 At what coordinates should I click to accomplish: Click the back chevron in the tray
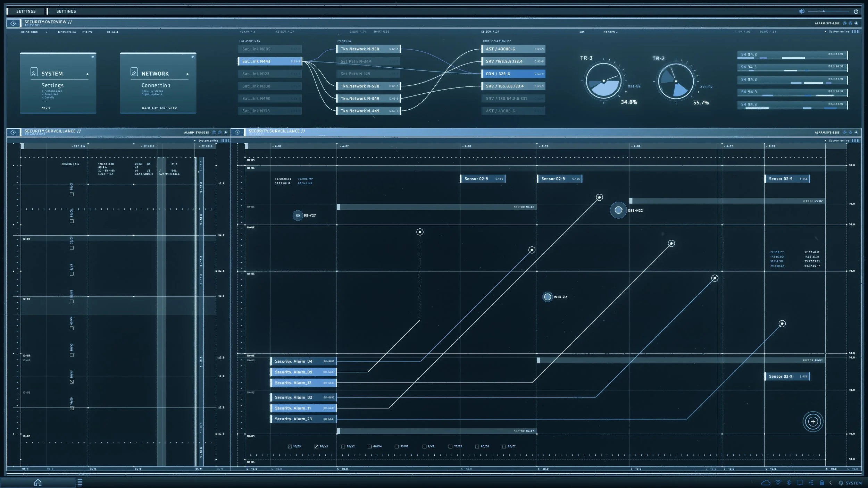(831, 483)
